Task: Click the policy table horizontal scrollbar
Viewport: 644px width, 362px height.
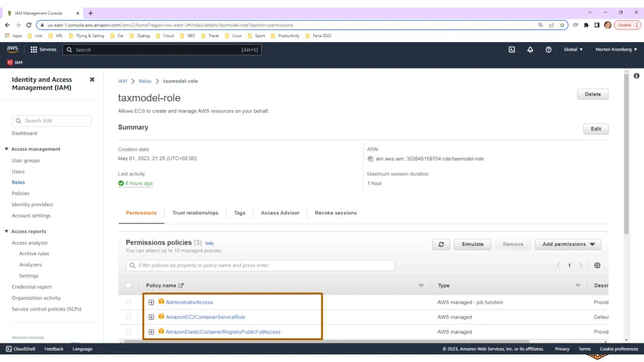Action: point(326,341)
